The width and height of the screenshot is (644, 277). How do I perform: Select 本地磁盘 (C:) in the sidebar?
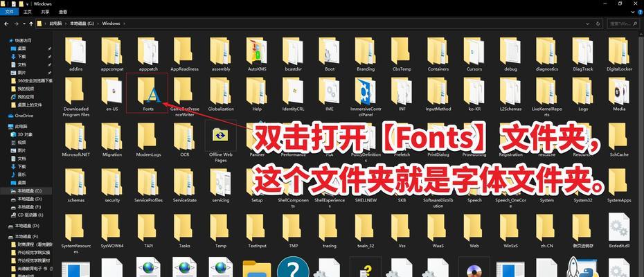coord(26,191)
